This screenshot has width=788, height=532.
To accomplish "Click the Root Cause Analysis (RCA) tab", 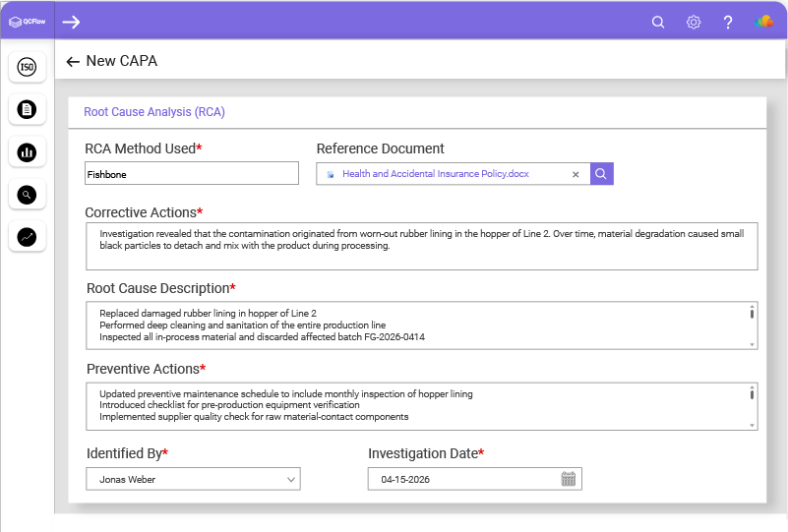I will pyautogui.click(x=154, y=112).
